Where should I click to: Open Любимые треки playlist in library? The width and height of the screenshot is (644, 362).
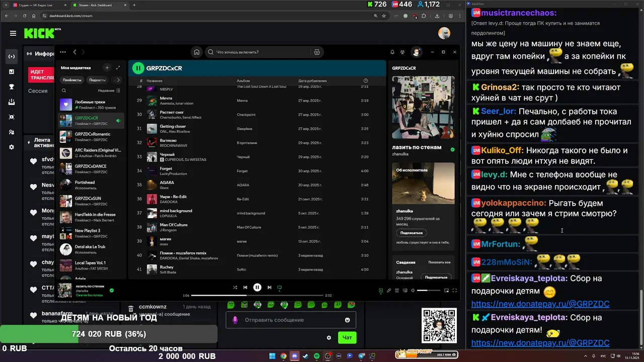pyautogui.click(x=91, y=104)
